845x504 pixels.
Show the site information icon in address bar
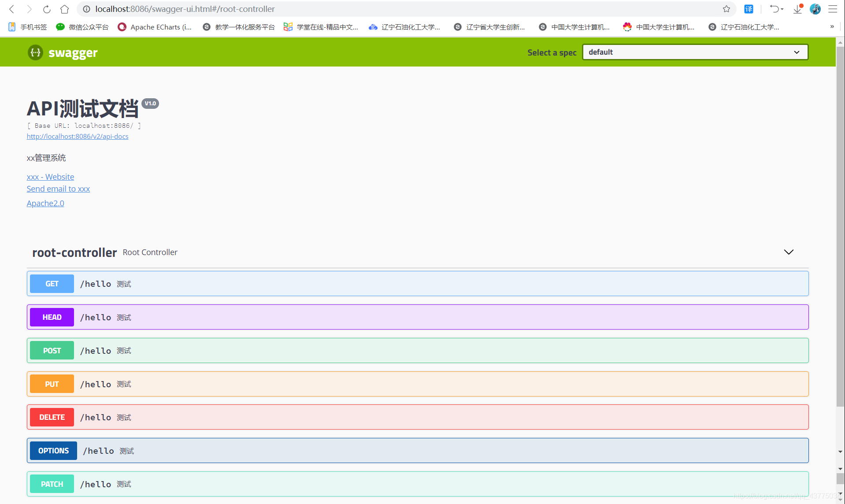pos(86,9)
